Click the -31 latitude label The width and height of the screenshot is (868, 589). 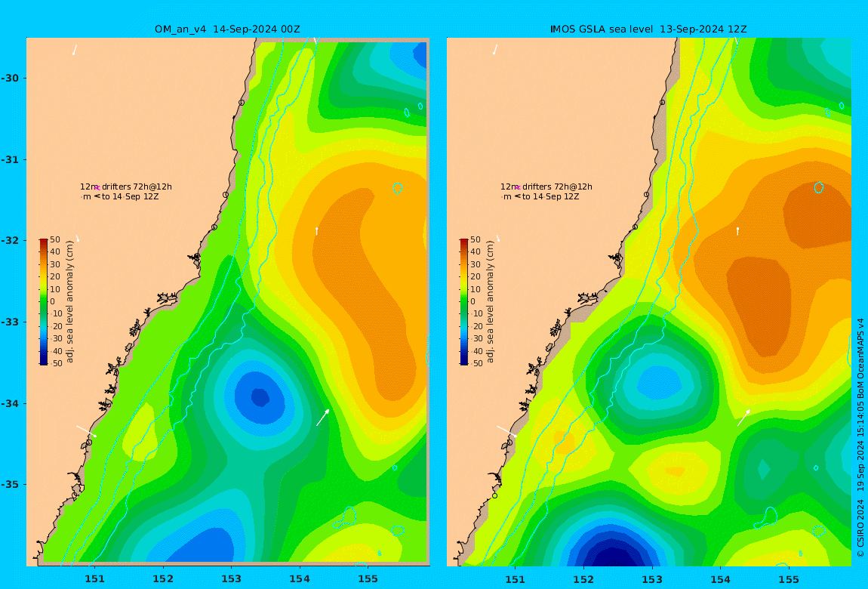click(10, 159)
